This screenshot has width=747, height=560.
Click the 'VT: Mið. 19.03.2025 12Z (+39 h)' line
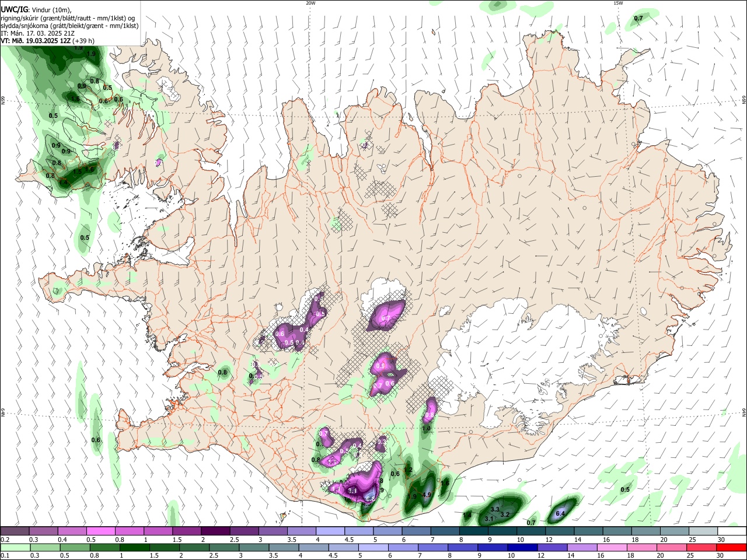48,41
